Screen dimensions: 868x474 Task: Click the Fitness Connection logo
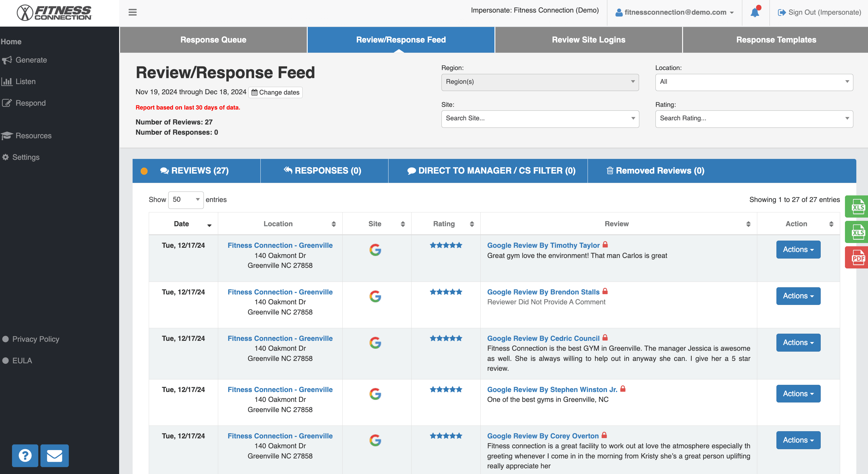tap(54, 13)
